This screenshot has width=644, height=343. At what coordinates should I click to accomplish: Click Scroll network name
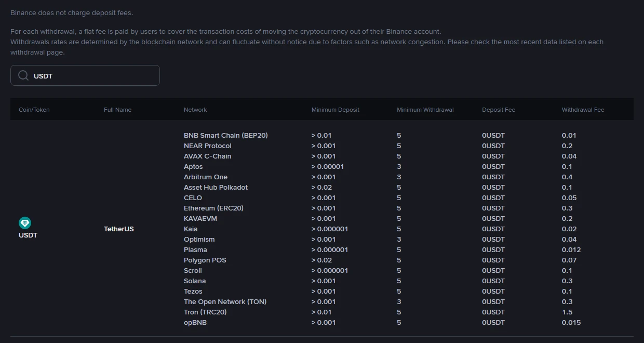[x=193, y=271]
